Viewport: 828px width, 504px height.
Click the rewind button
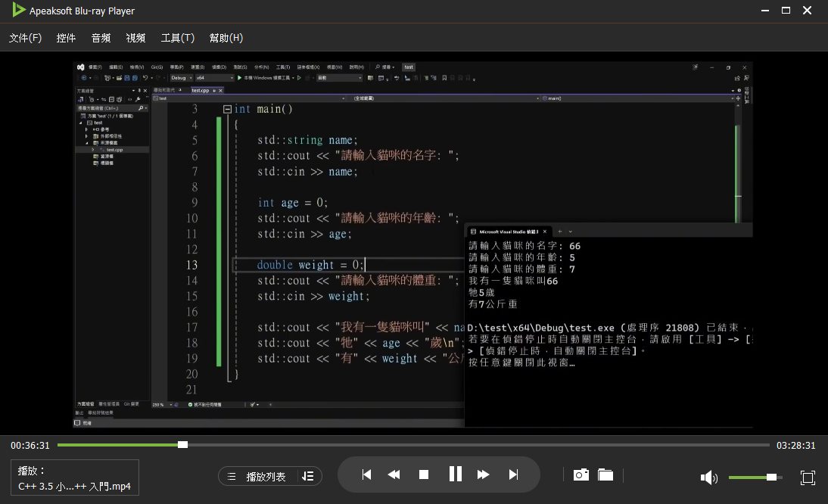pos(394,474)
